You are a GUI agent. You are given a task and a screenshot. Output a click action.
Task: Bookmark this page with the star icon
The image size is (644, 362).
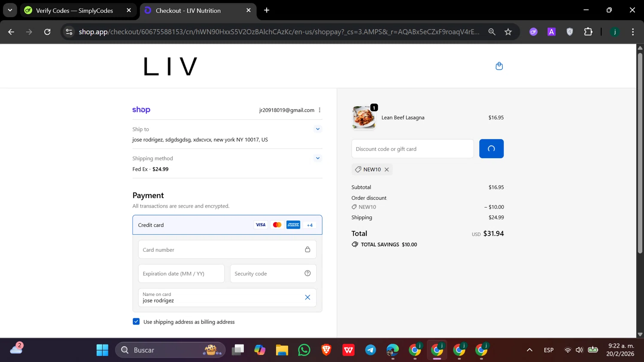pos(508,32)
